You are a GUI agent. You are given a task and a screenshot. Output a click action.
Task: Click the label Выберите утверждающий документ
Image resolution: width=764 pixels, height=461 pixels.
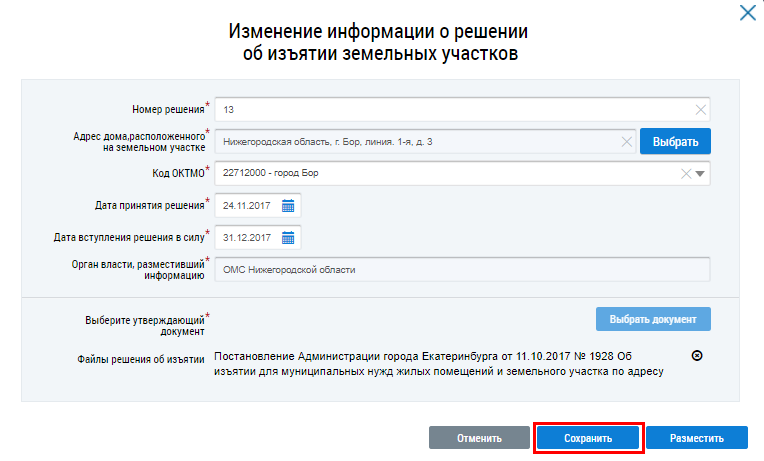tap(145, 326)
